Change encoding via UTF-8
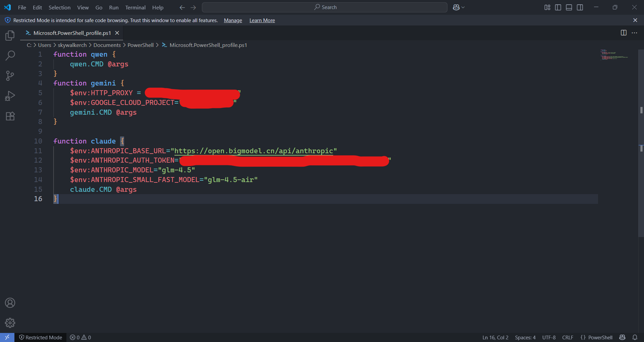Screen dimensions: 644x342 [549, 337]
